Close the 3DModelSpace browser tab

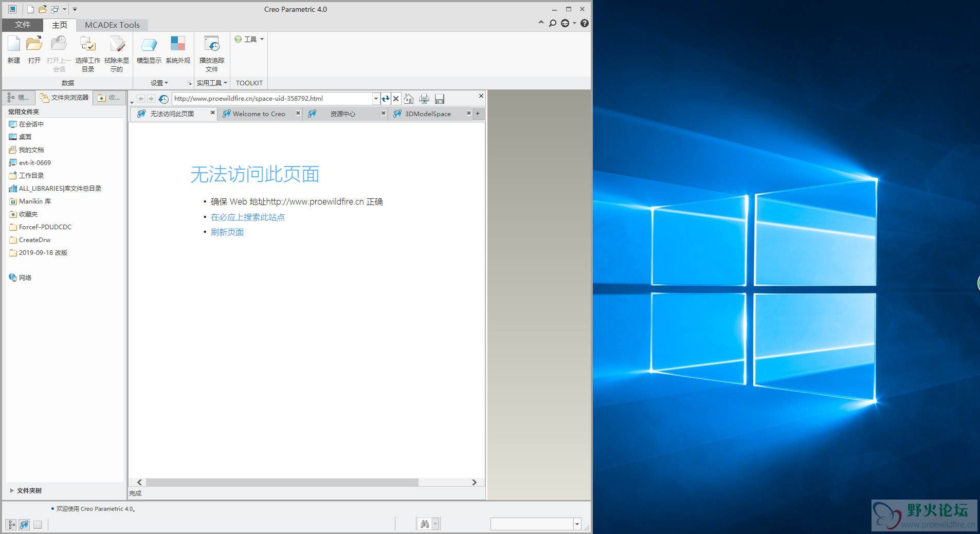click(468, 113)
